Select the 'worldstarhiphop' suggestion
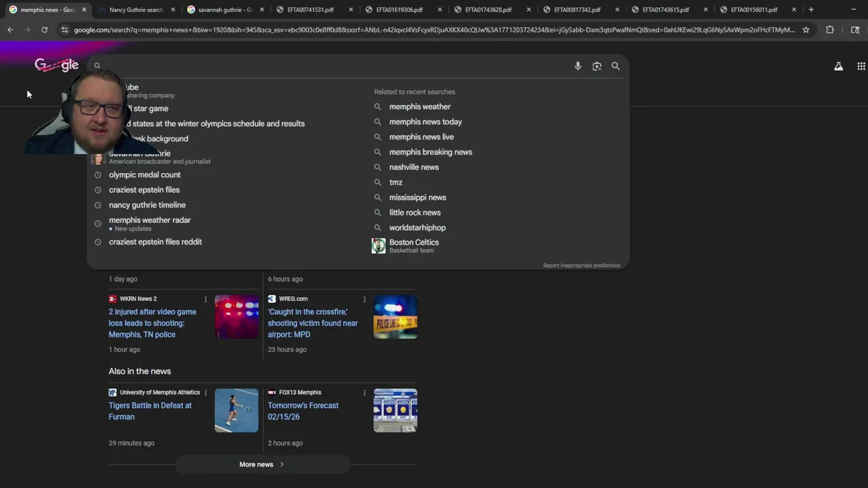868x488 pixels. click(x=417, y=228)
